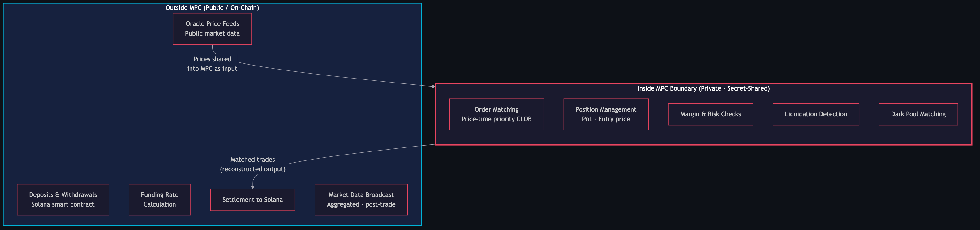Click the Market Data Broadcast box

point(361,200)
